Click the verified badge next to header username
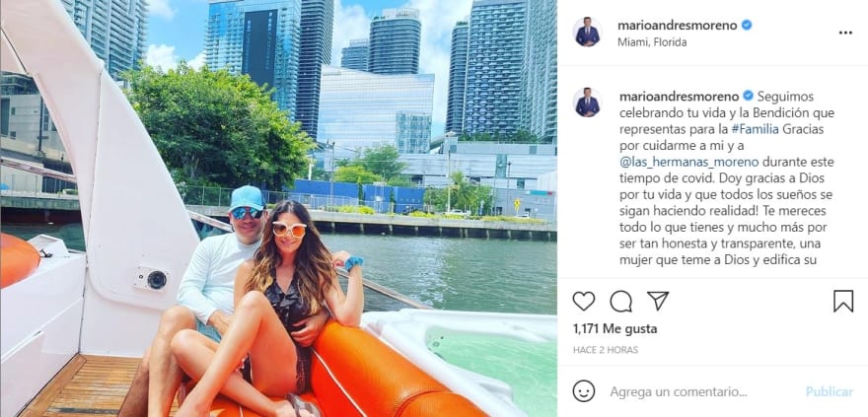 747,25
